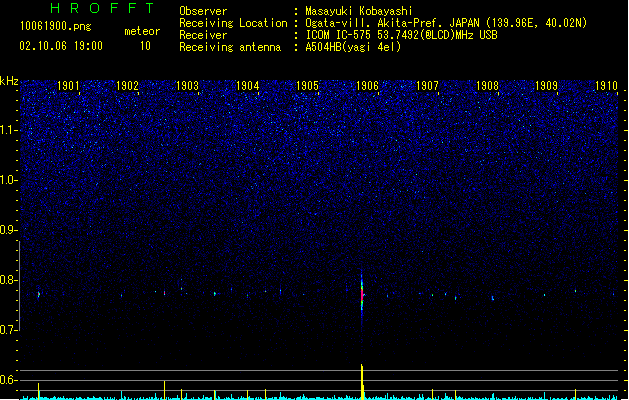Viewport: 629px width, 400px height.
Task: Select the 1910 time marker
Action: click(x=606, y=86)
